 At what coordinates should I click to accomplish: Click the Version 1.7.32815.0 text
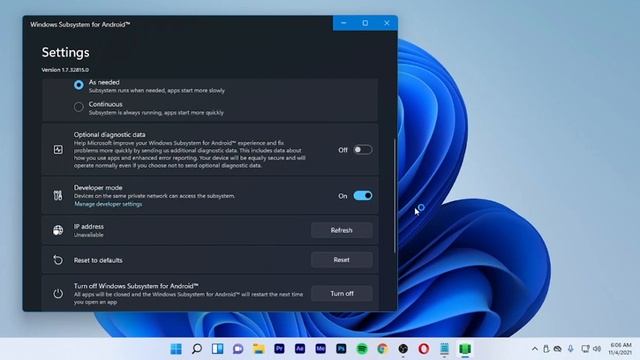65,70
